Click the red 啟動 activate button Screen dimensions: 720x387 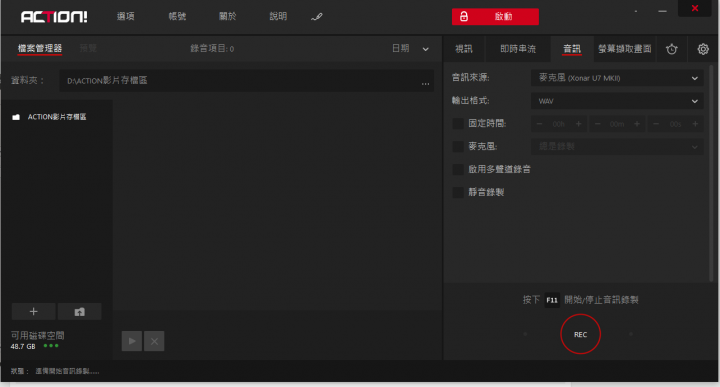point(495,17)
